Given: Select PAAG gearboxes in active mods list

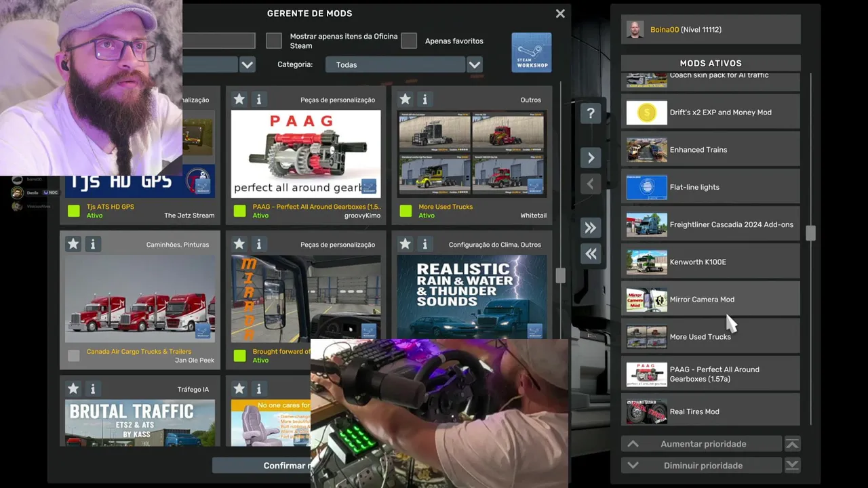Looking at the screenshot, I should coord(711,374).
